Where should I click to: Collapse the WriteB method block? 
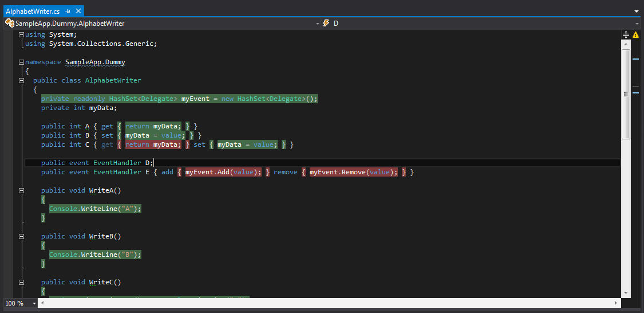click(21, 236)
